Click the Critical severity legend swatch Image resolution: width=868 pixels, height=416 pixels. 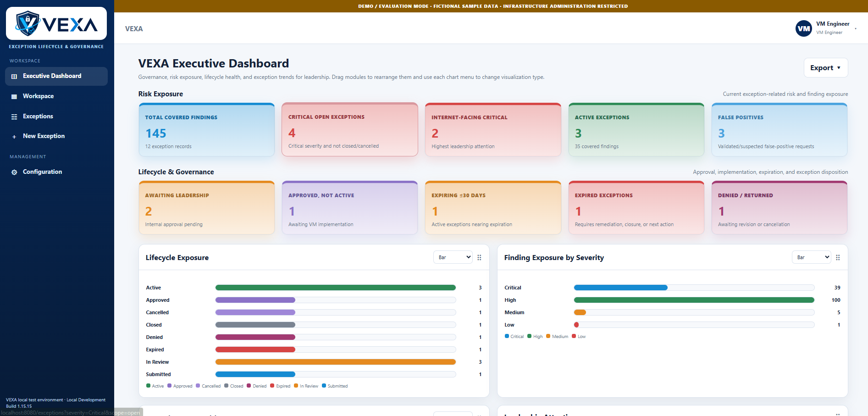pos(507,336)
